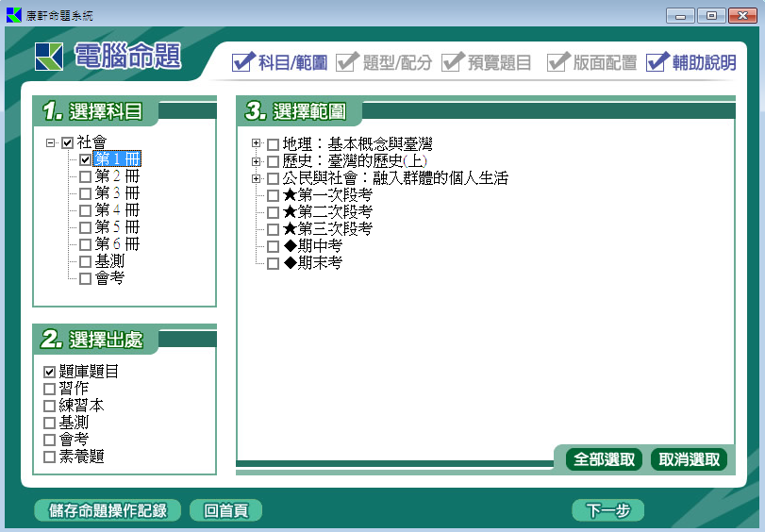Uncheck the 題庫題目 checkbox
Screen dimensions: 765x532
pos(50,372)
